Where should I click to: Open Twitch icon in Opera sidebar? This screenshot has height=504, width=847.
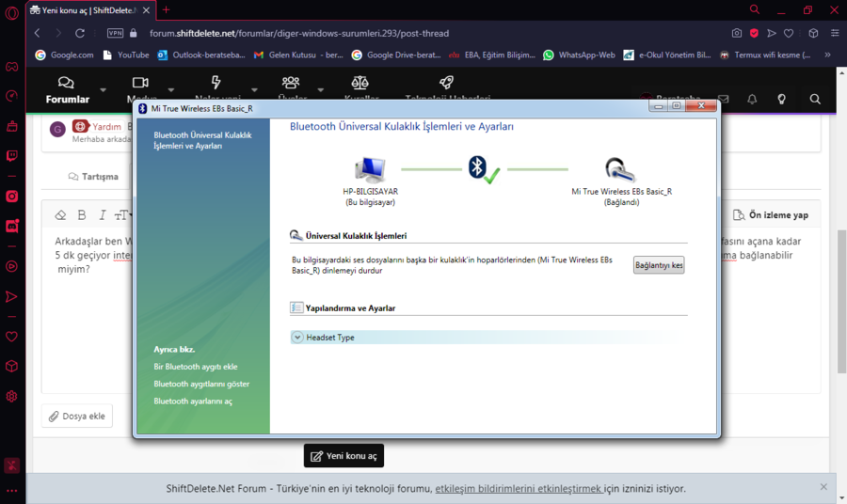point(12,156)
